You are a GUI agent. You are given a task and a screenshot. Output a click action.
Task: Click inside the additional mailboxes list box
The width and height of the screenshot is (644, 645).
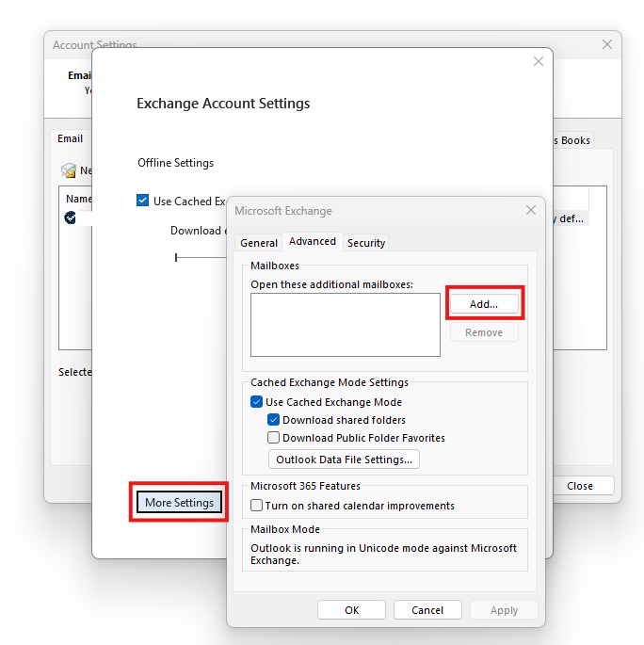coord(346,325)
